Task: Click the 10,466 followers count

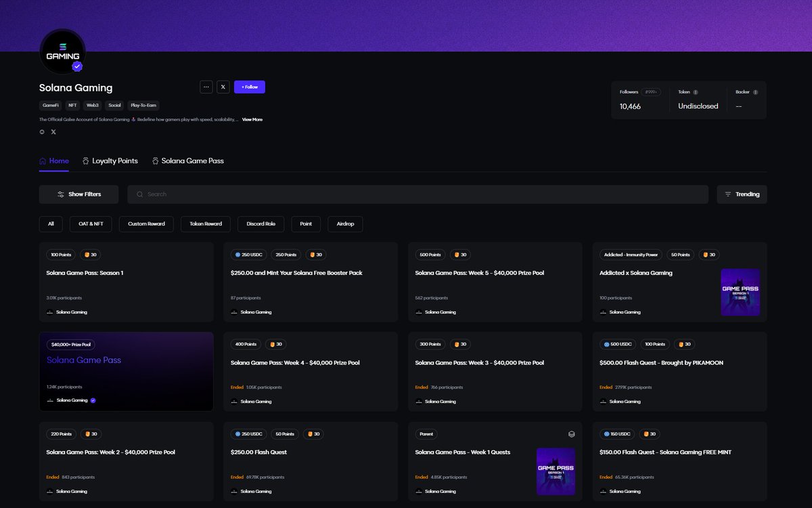Action: pos(630,106)
